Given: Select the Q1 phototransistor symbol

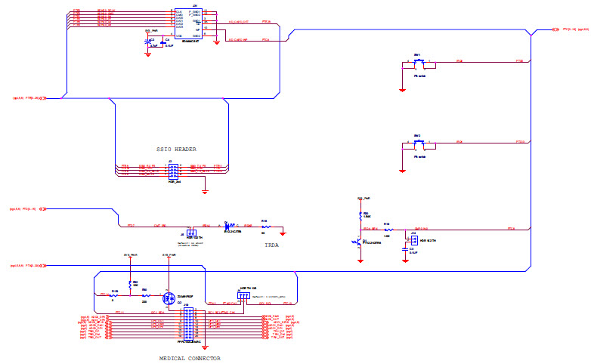Looking at the screenshot, I should click(x=359, y=243).
